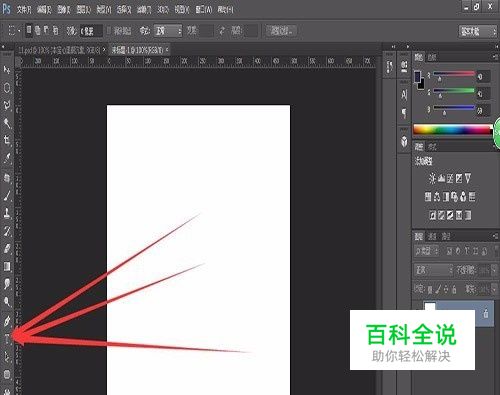
Task: Enable Add to Selection mode
Action: (38, 31)
